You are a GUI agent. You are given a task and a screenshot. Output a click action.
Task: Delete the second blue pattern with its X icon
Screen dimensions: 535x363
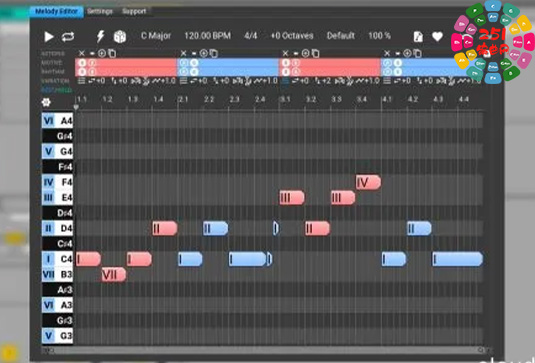pyautogui.click(x=184, y=53)
